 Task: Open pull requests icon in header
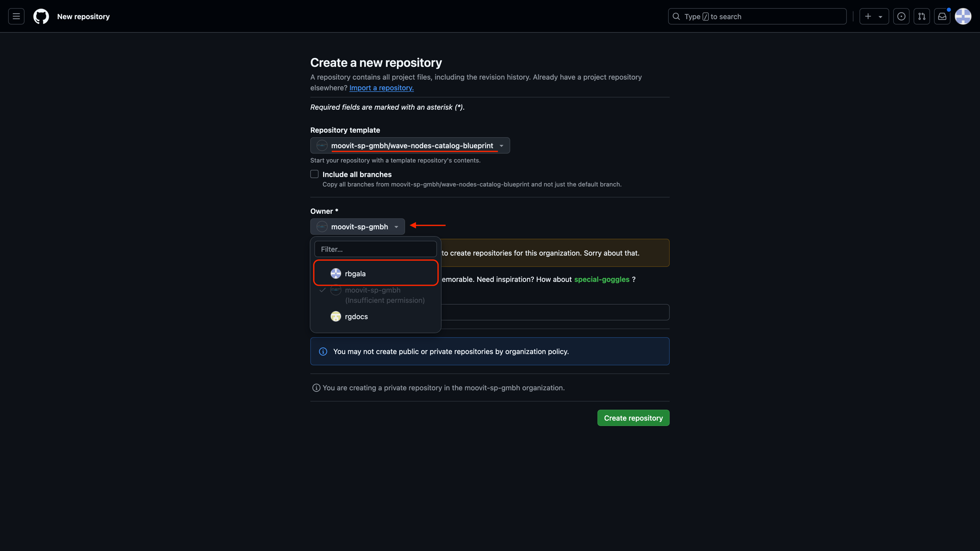921,17
